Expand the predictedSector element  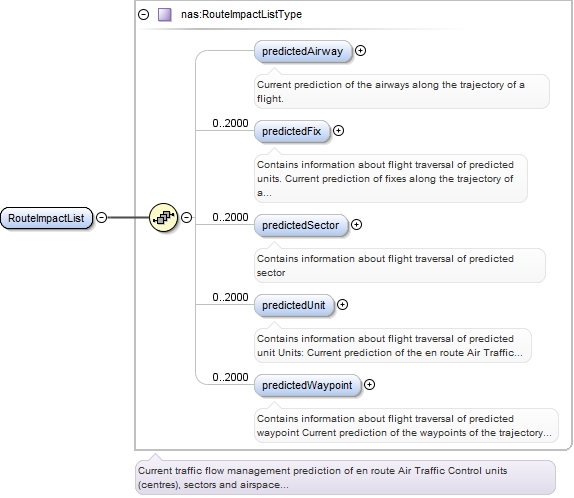(x=357, y=224)
